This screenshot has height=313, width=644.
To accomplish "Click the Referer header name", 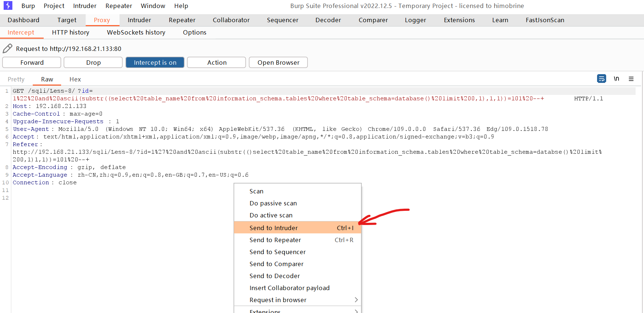I will click(25, 144).
